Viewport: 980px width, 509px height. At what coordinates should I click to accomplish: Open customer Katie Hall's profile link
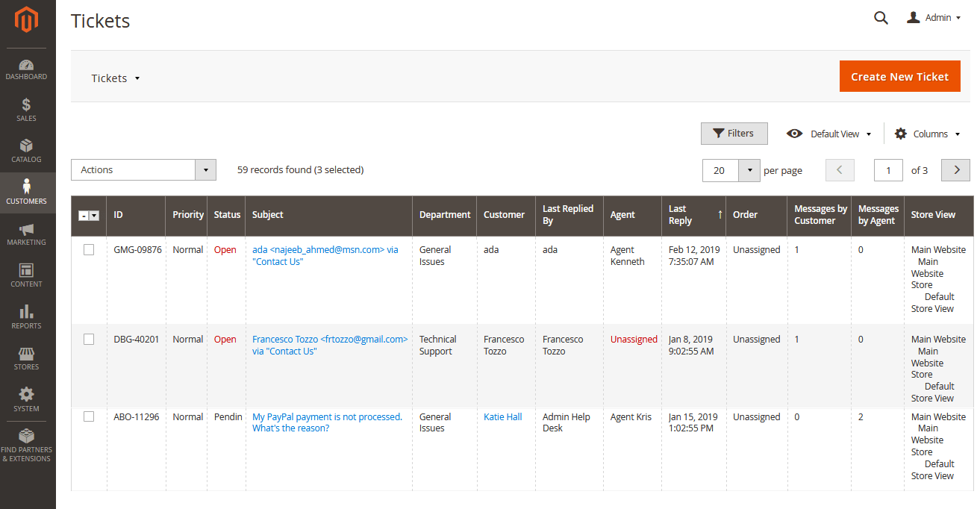click(x=502, y=416)
